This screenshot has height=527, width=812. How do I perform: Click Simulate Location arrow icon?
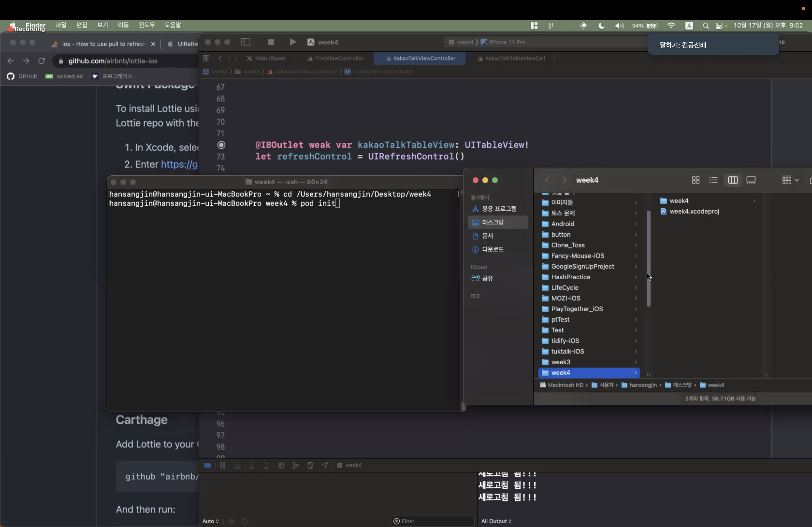[325, 465]
